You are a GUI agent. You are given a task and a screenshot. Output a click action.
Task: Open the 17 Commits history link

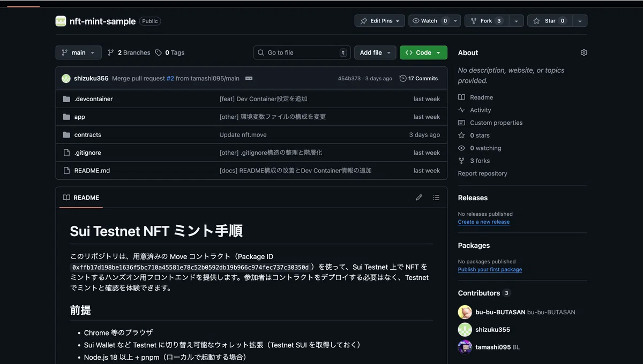click(x=418, y=78)
